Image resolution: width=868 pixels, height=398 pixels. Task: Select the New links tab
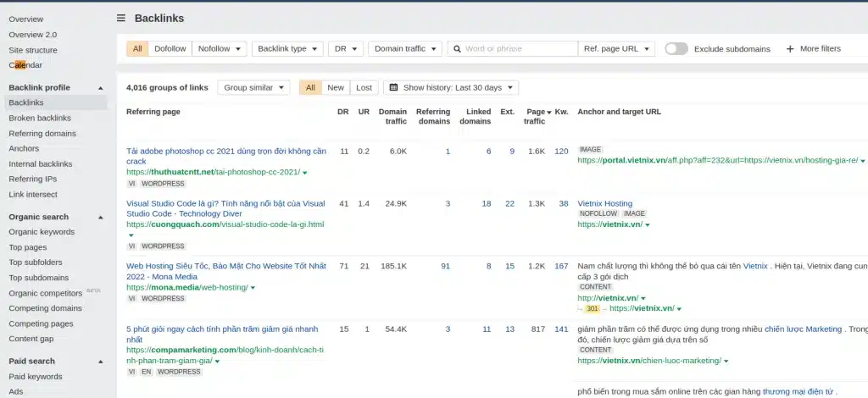coord(336,87)
